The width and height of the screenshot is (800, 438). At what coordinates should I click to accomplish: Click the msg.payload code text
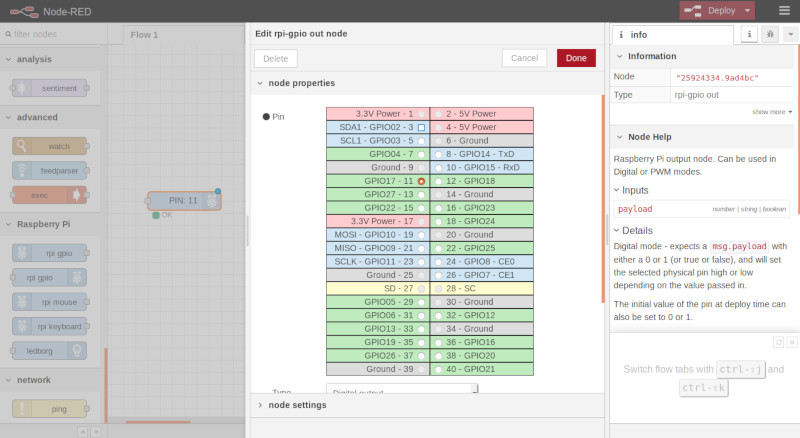coord(739,246)
